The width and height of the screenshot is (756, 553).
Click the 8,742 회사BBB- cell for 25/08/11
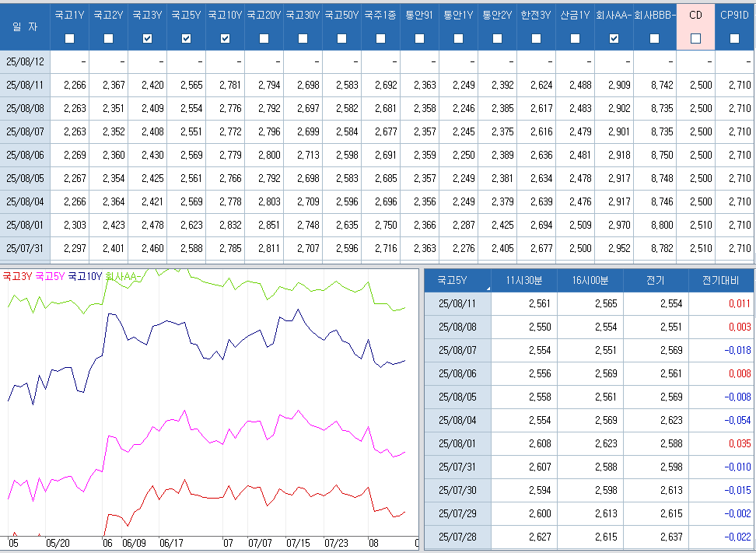[x=655, y=85]
